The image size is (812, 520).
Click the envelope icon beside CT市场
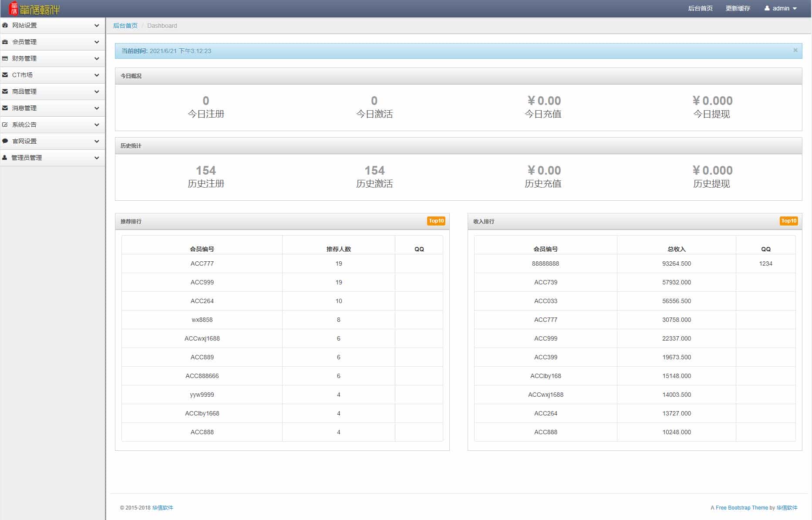coord(5,75)
